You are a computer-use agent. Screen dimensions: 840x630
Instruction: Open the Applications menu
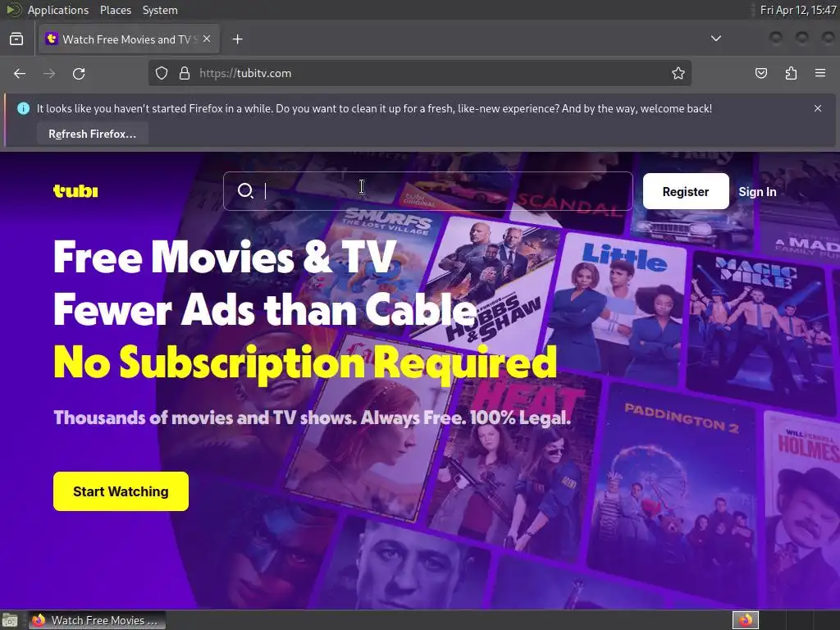point(58,10)
